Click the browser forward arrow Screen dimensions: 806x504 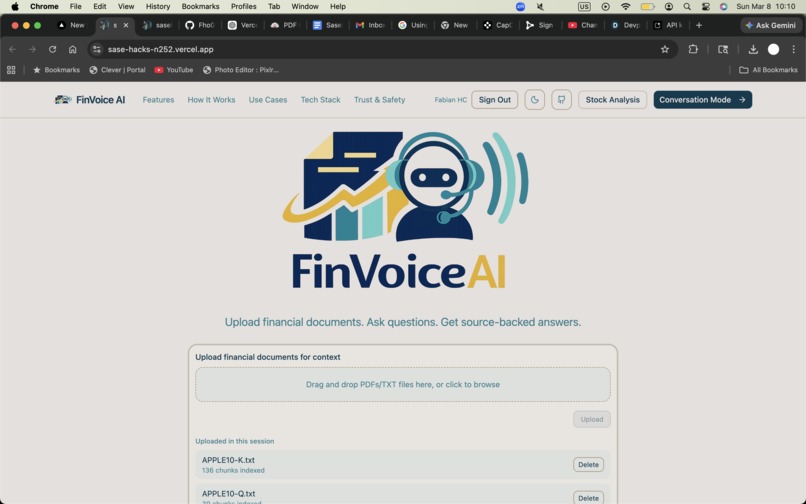pos(32,49)
